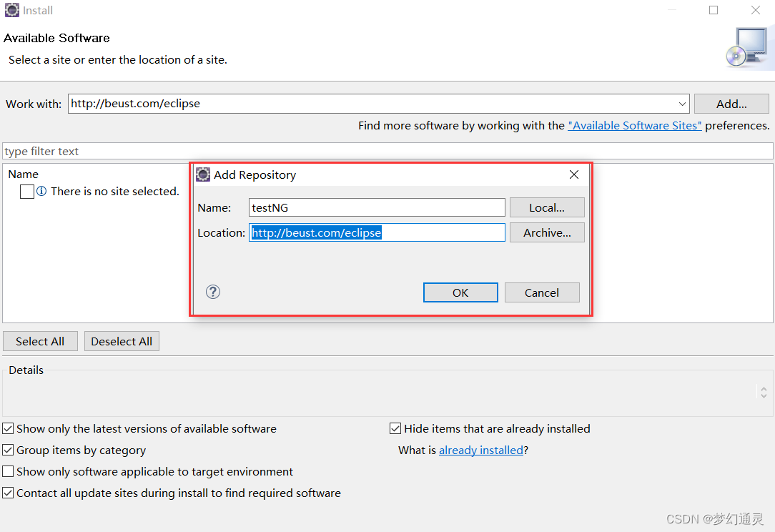Viewport: 775px width, 532px height.
Task: Click the Local... button
Action: click(x=547, y=207)
